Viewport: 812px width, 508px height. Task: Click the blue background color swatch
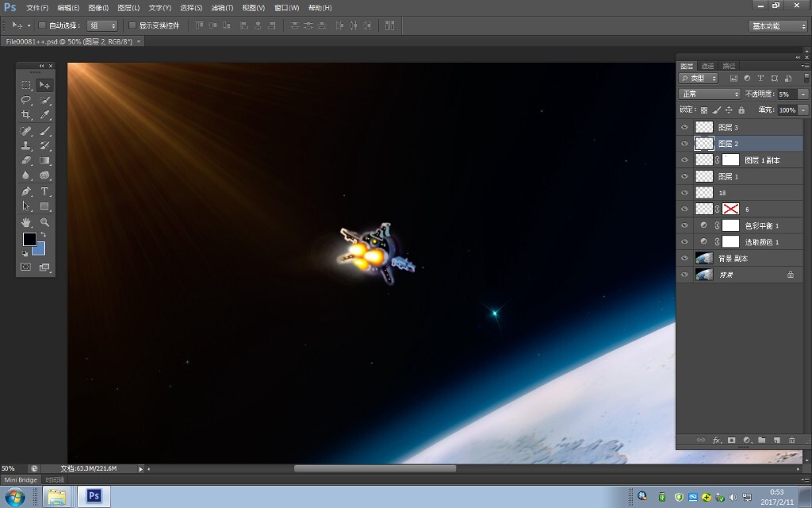pyautogui.click(x=40, y=250)
